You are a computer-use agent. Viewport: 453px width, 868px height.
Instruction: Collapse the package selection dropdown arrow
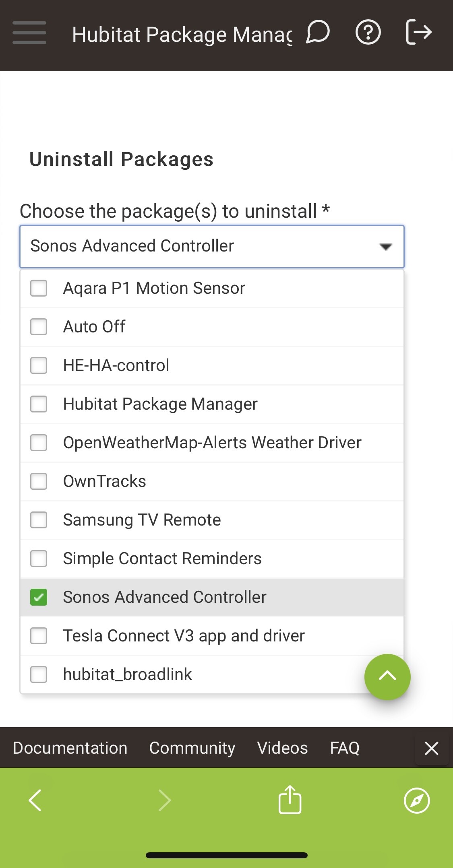pyautogui.click(x=386, y=247)
